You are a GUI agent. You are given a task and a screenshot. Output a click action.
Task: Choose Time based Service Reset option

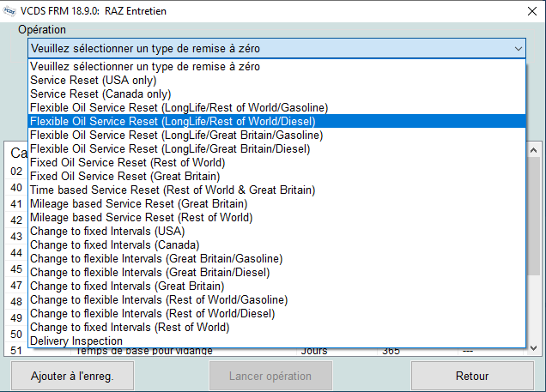(x=172, y=190)
